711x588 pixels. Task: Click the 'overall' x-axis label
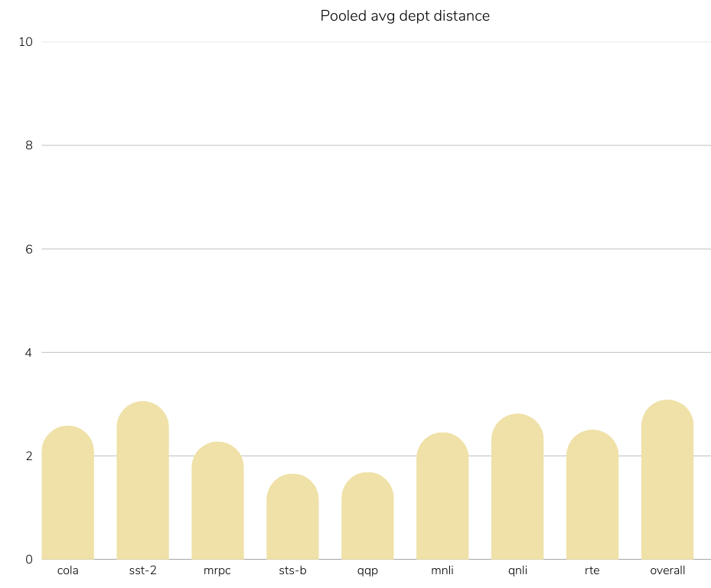[667, 570]
